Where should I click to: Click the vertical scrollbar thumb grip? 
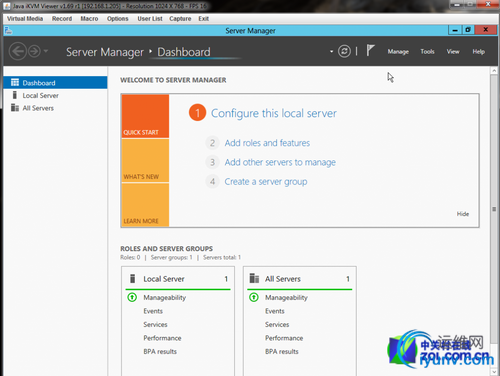coord(494,209)
